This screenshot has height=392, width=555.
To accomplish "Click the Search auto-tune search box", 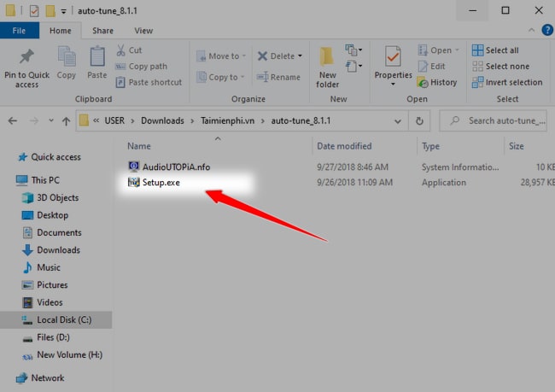I will click(493, 121).
